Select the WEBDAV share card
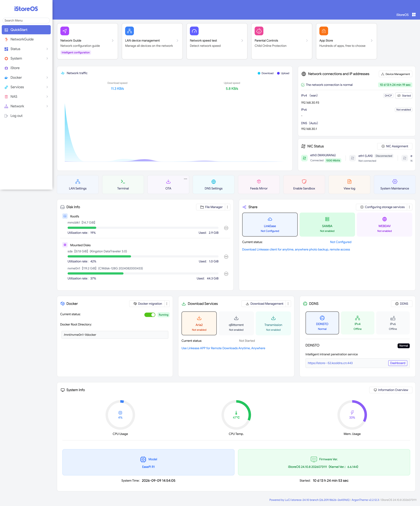The width and height of the screenshot is (420, 506). [384, 225]
